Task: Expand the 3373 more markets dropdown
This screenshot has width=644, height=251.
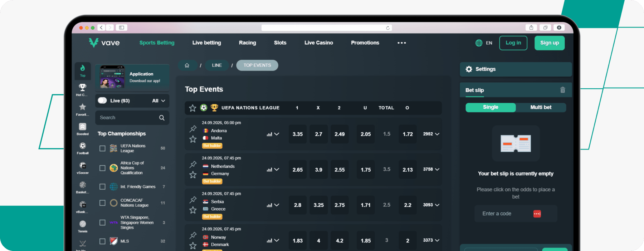Action: pyautogui.click(x=431, y=240)
